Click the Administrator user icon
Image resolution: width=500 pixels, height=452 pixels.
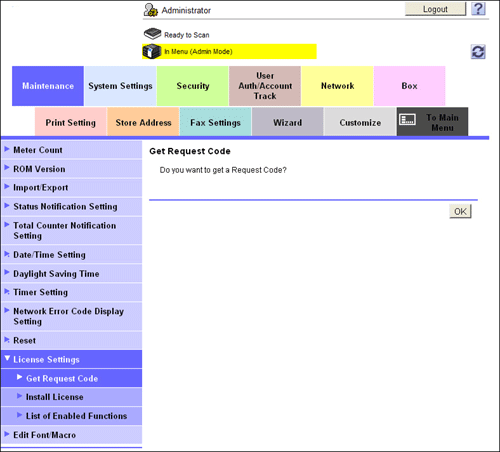pos(151,10)
